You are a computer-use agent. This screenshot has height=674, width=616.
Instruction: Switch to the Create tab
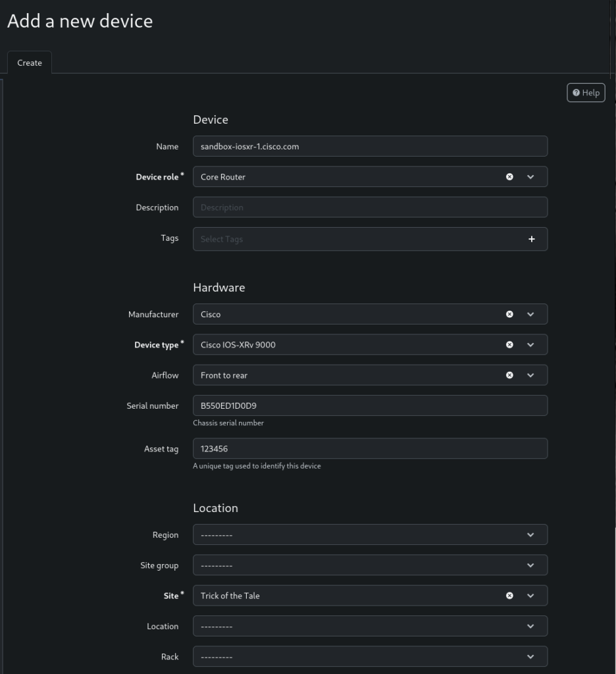click(x=30, y=63)
